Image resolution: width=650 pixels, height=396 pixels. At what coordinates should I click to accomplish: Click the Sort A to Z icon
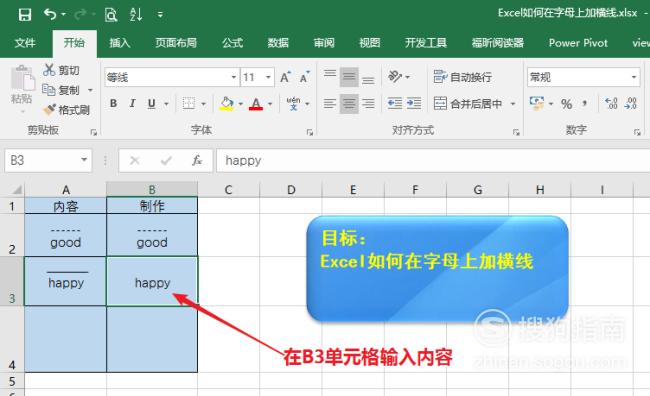coord(136,15)
